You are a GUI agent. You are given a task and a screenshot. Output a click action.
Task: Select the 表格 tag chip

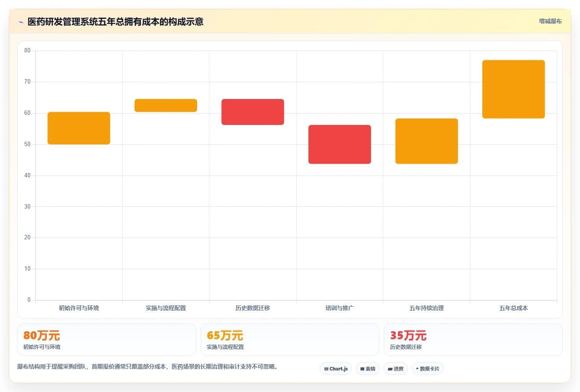point(367,369)
